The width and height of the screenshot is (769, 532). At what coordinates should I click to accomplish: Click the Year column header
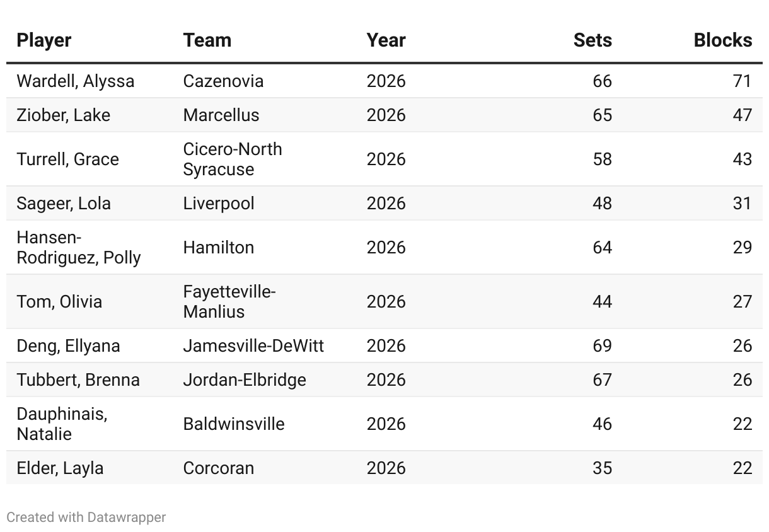pyautogui.click(x=386, y=40)
